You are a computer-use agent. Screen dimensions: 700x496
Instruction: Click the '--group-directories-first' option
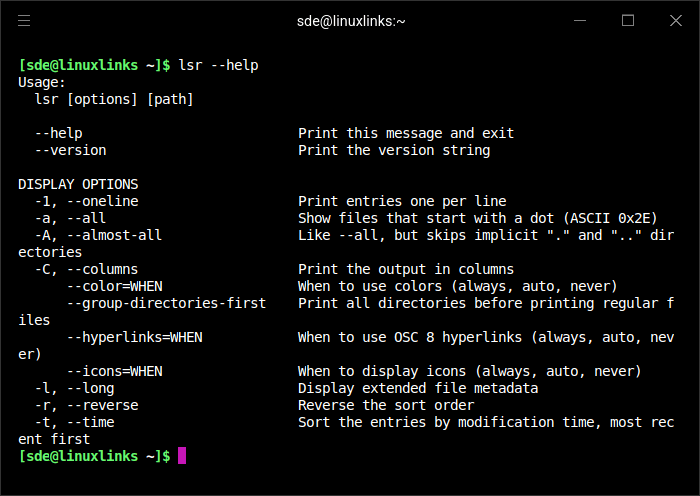167,303
